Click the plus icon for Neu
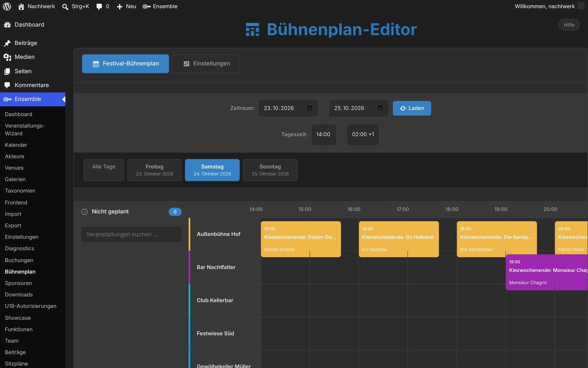 tap(119, 7)
